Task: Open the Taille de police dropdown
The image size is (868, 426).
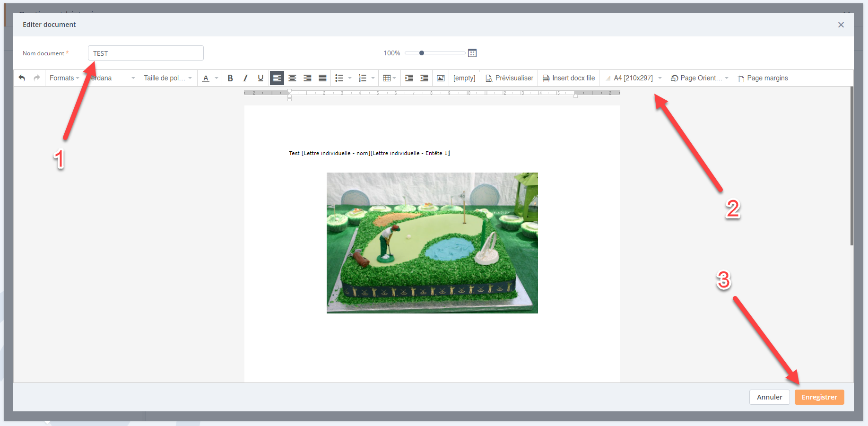Action: pos(168,78)
